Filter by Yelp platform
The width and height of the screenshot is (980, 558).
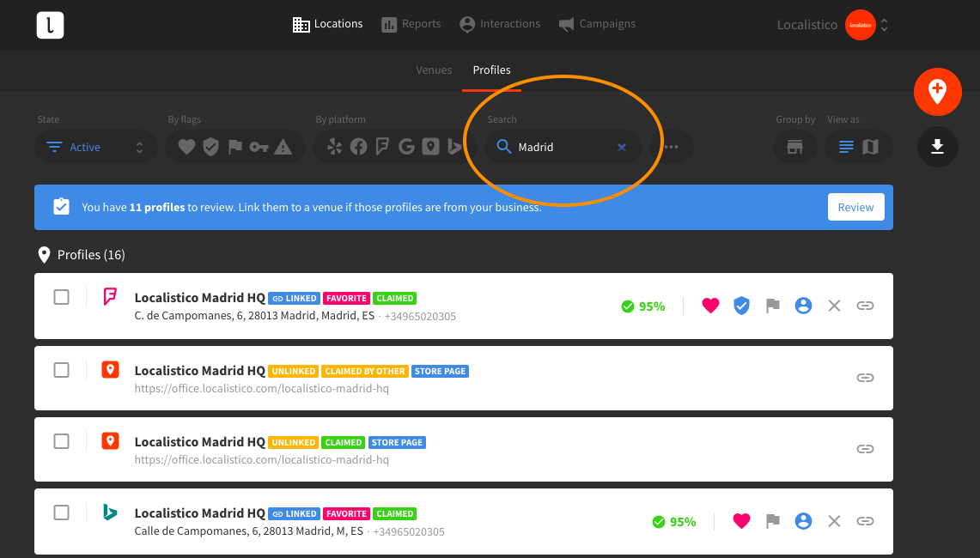tap(334, 147)
